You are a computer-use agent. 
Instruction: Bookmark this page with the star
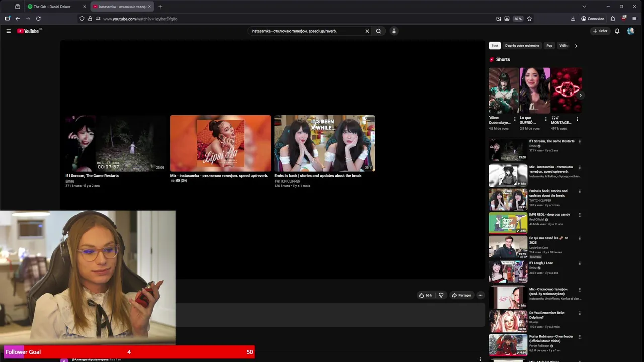529,19
